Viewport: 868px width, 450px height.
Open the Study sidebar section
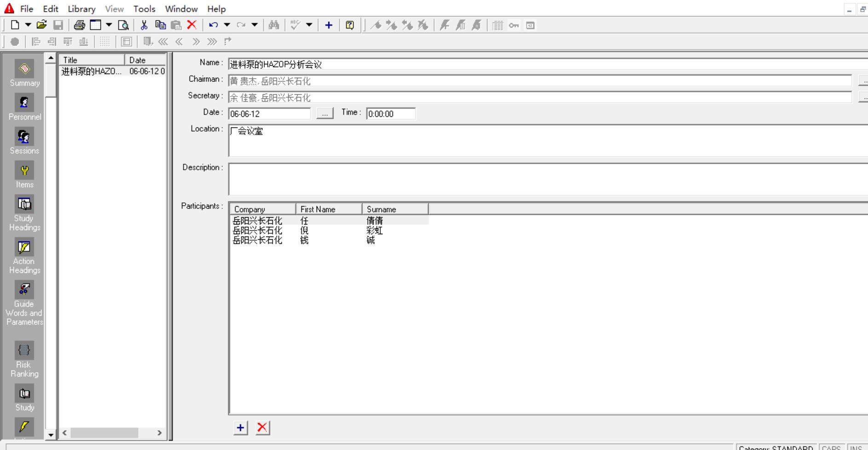pos(24,398)
